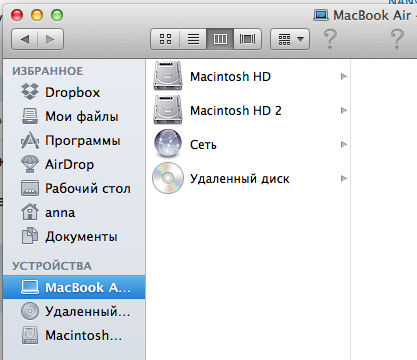This screenshot has height=360, width=417.
Task: Select column view button
Action: point(220,39)
